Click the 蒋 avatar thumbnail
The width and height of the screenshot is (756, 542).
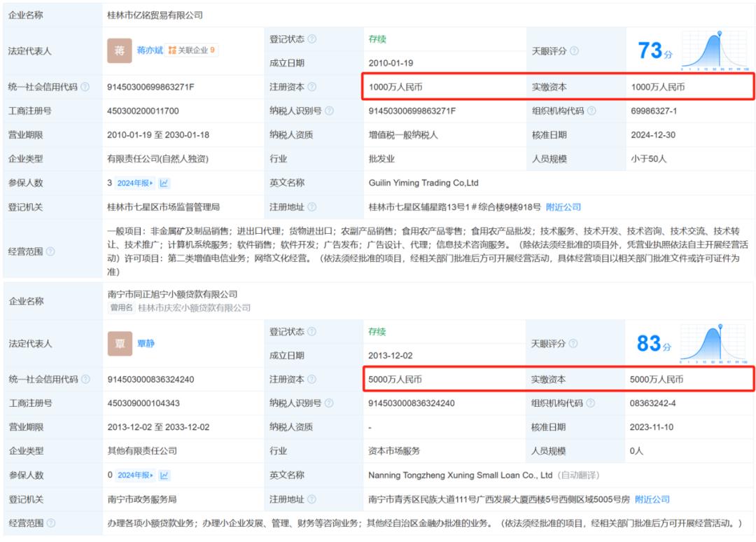pyautogui.click(x=120, y=50)
